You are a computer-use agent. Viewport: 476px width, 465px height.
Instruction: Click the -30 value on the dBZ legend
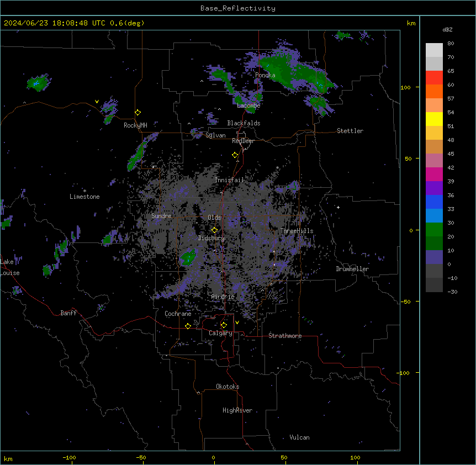(452, 292)
